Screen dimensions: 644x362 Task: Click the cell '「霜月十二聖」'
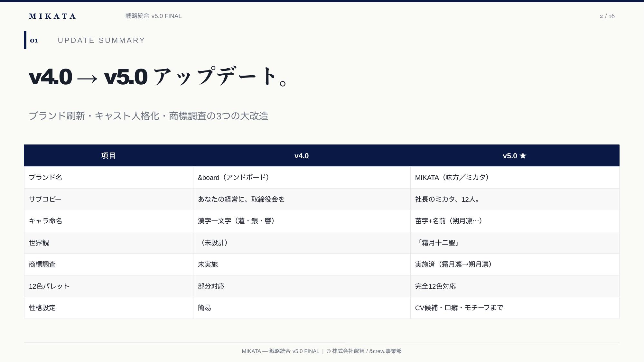point(515,243)
